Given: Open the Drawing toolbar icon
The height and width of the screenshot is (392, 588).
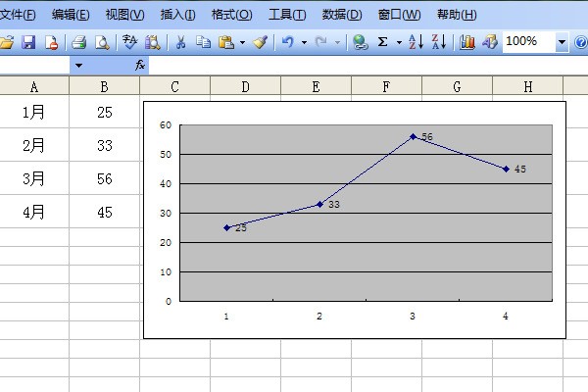Looking at the screenshot, I should pyautogui.click(x=490, y=42).
